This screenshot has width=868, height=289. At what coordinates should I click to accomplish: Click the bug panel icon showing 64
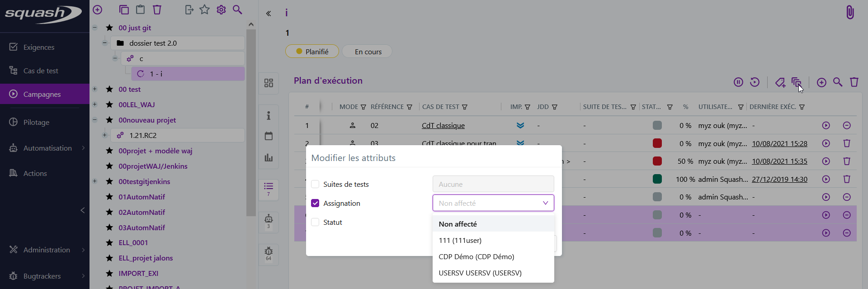(x=269, y=255)
